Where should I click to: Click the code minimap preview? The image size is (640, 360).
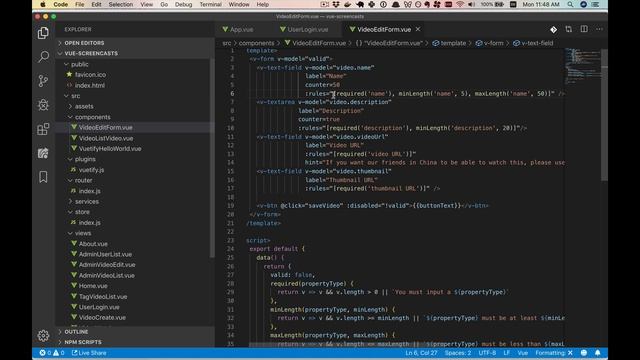(x=582, y=65)
